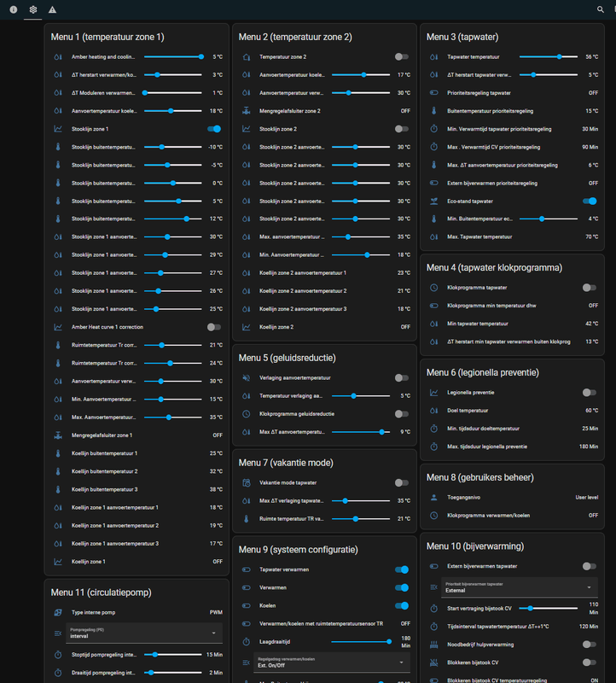Disable Eco-stand tapwater
Viewport: 616px width, 683px height.
pyautogui.click(x=590, y=201)
